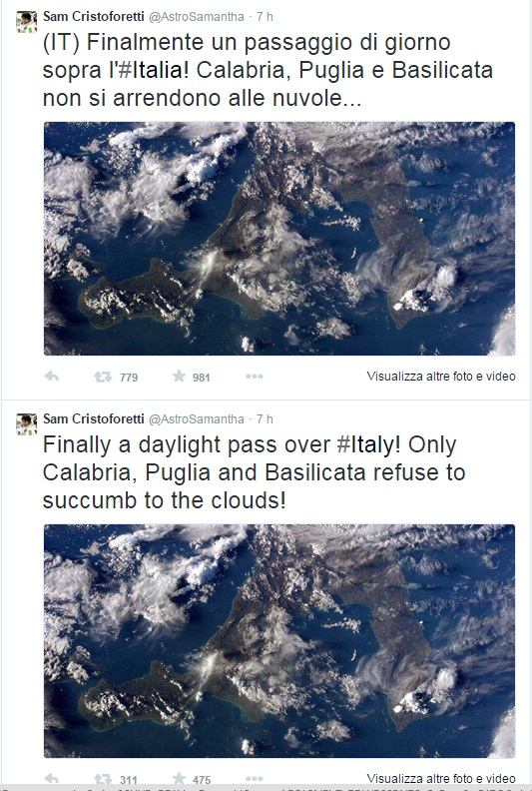
Task: Open the Sam Cristoforetti name on first tweet
Action: click(93, 16)
